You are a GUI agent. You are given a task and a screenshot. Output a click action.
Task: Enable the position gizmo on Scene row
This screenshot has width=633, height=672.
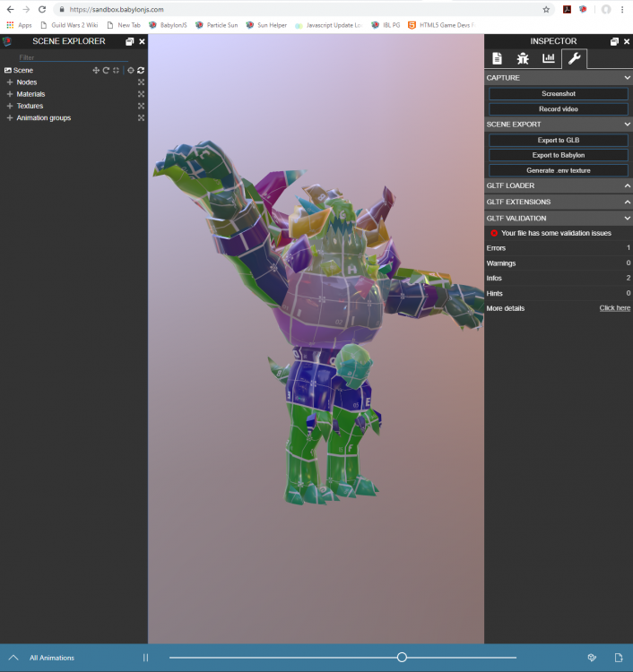click(96, 70)
